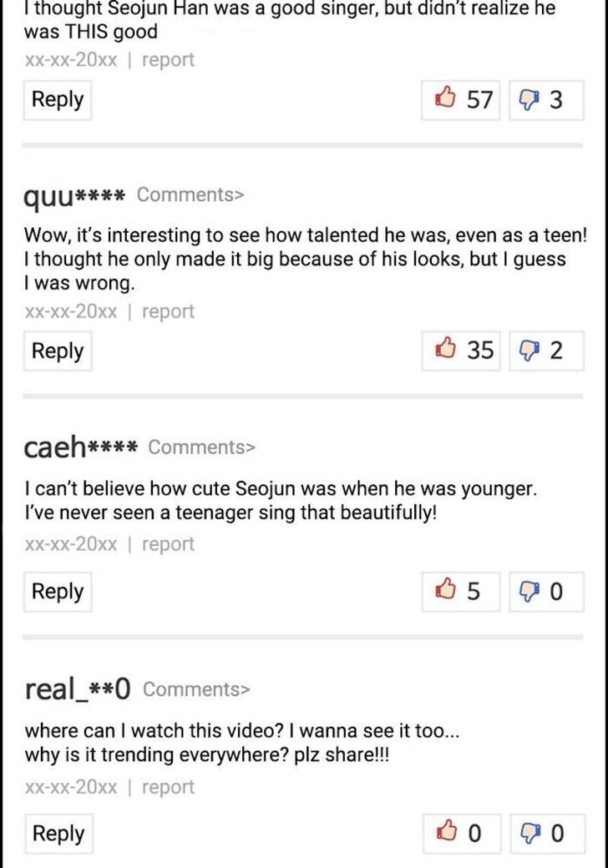Report the top Seojun Han comment
Viewport: 608px width, 868px height.
pyautogui.click(x=168, y=60)
